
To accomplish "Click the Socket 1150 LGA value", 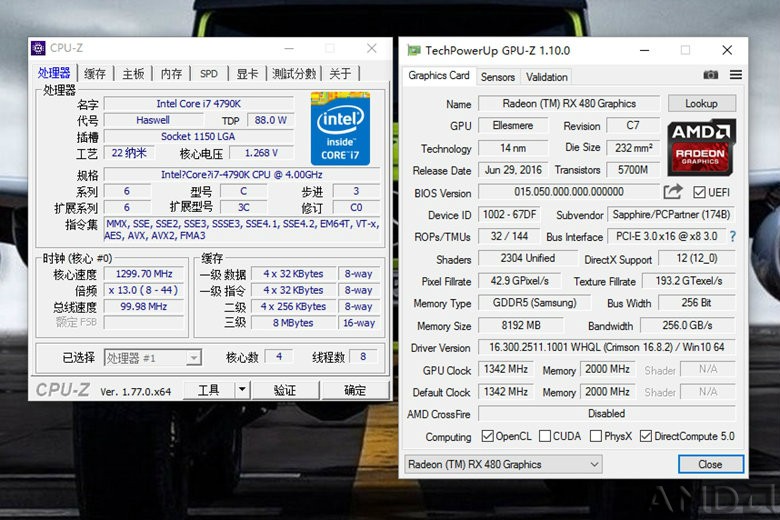I will point(198,136).
